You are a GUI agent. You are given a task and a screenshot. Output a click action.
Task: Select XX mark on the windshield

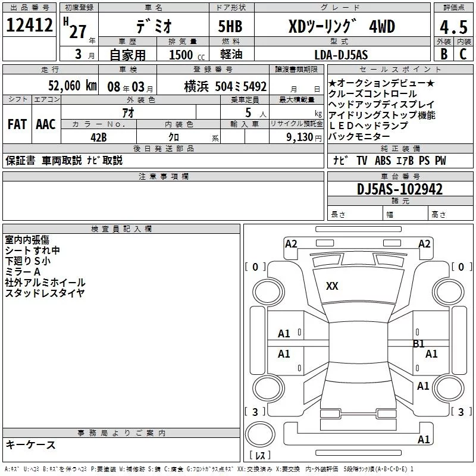pos(332,286)
